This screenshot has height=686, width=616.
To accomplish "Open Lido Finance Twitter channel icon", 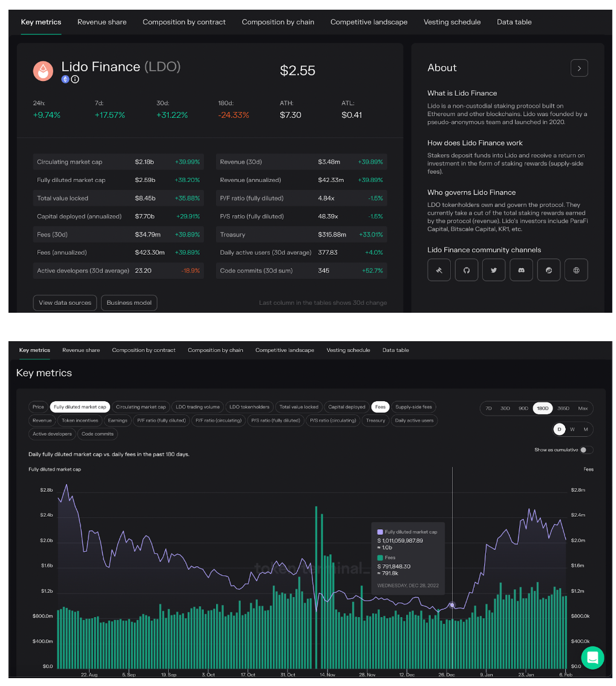I will 494,270.
